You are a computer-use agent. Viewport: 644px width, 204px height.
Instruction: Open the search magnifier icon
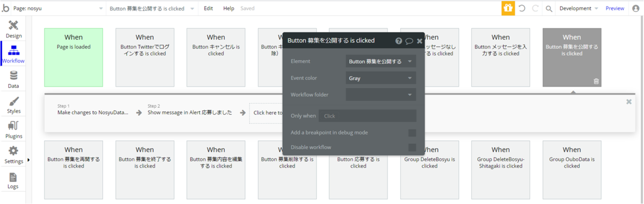pos(549,9)
